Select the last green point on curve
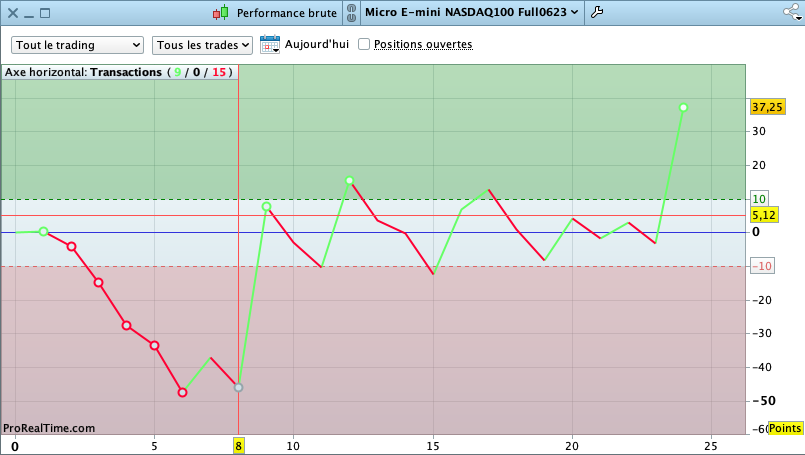The height and width of the screenshot is (455, 805). 683,107
